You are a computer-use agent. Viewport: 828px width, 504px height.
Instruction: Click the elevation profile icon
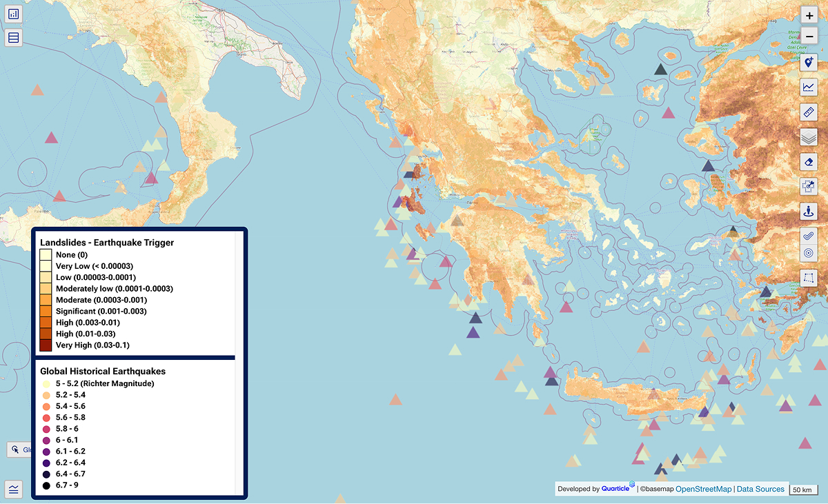click(x=13, y=490)
